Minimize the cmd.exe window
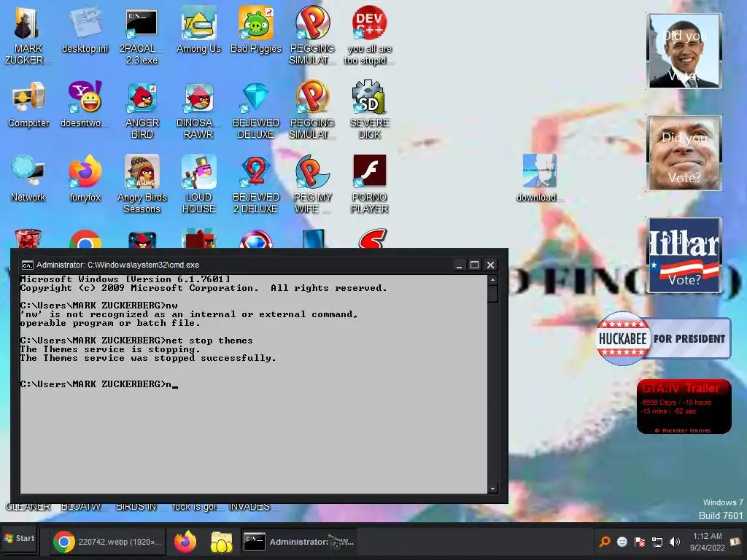 (x=459, y=265)
